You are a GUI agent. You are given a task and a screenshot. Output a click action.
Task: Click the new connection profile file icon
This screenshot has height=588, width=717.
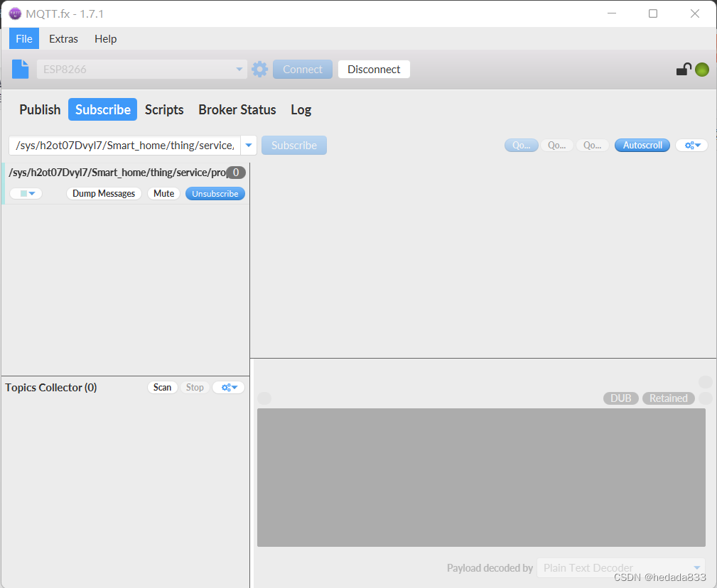pos(20,69)
